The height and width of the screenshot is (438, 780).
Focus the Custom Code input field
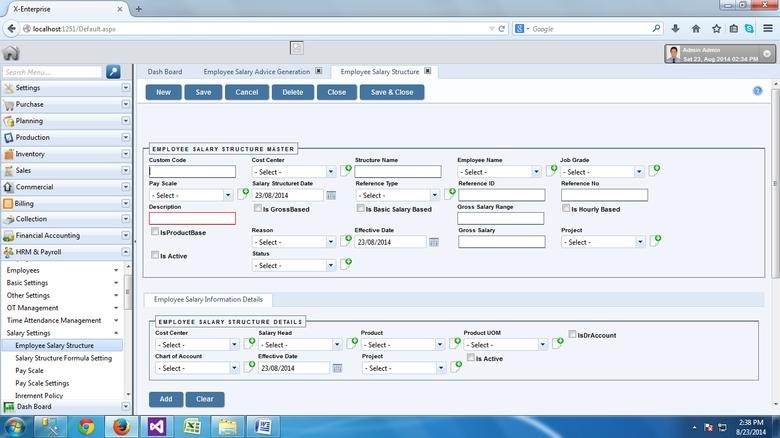coord(192,172)
